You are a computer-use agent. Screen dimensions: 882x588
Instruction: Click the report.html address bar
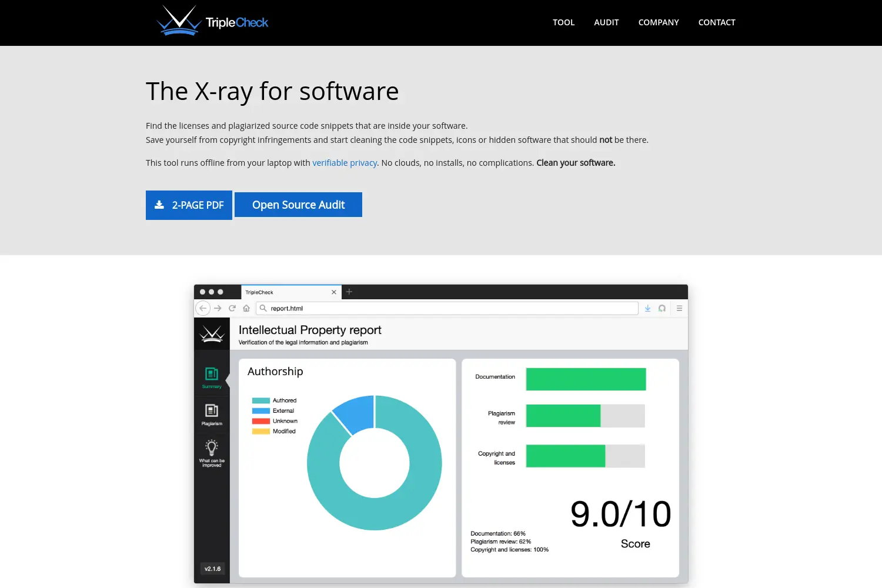pos(447,308)
